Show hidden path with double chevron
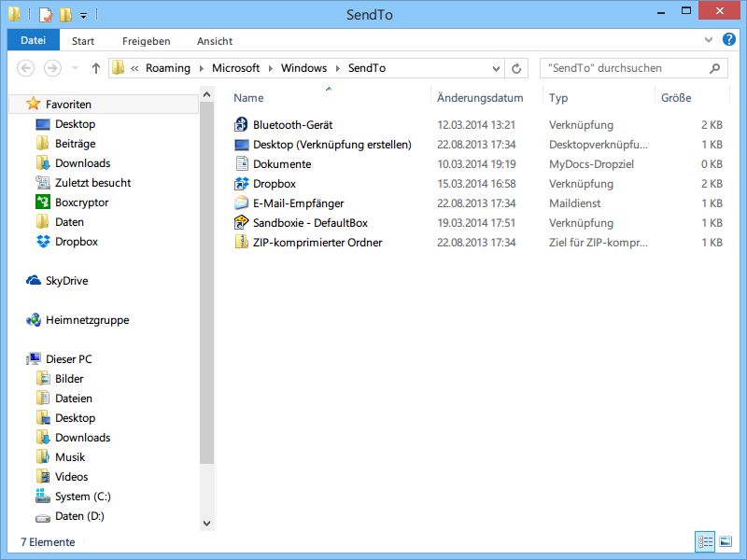This screenshot has width=747, height=560. point(134,68)
